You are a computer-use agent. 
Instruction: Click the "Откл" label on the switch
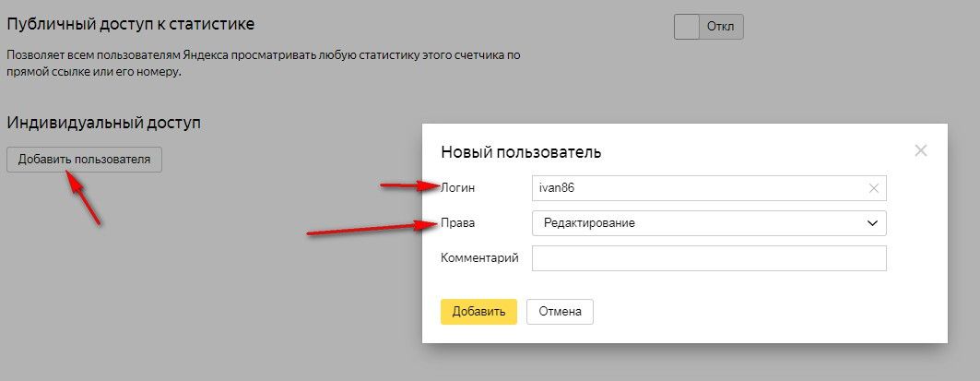click(x=721, y=27)
